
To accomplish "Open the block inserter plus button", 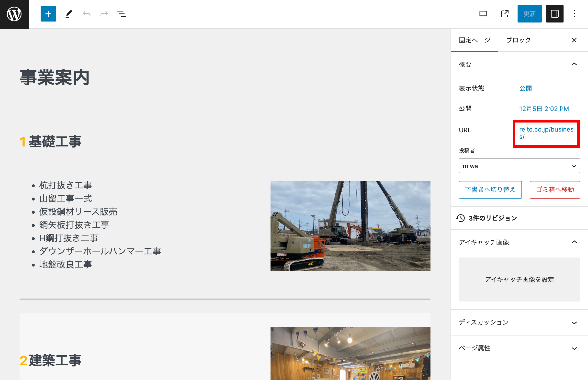I will 48,14.
